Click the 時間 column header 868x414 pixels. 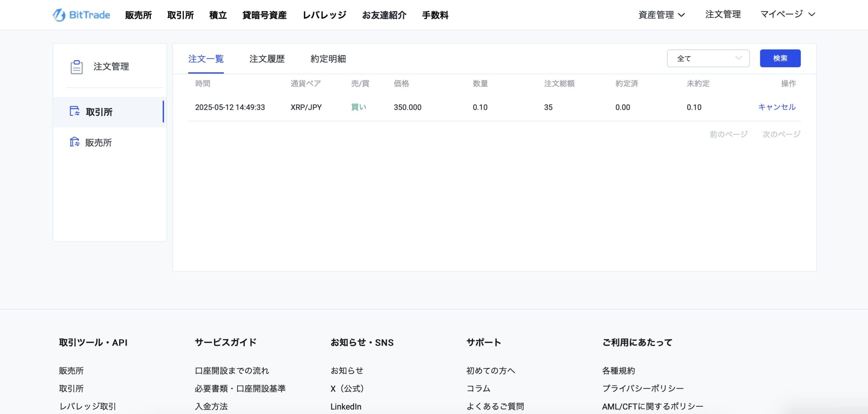(x=203, y=84)
